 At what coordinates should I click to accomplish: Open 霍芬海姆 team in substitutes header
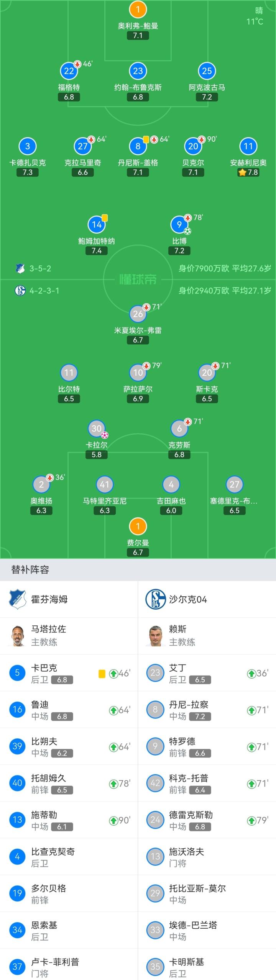click(x=38, y=599)
